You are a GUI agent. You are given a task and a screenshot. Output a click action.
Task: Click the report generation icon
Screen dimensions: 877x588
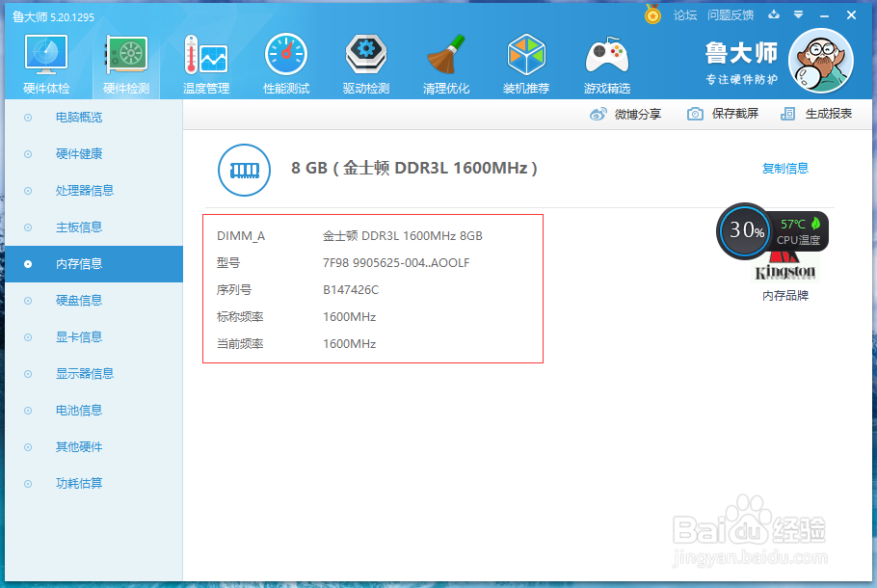pos(787,114)
